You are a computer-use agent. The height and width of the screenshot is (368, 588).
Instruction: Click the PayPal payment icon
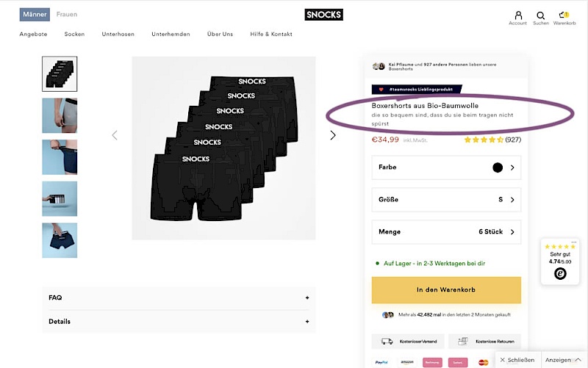point(381,362)
